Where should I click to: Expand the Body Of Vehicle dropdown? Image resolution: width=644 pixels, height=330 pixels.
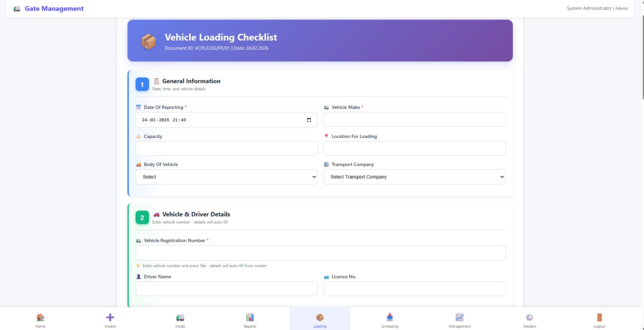pos(226,177)
